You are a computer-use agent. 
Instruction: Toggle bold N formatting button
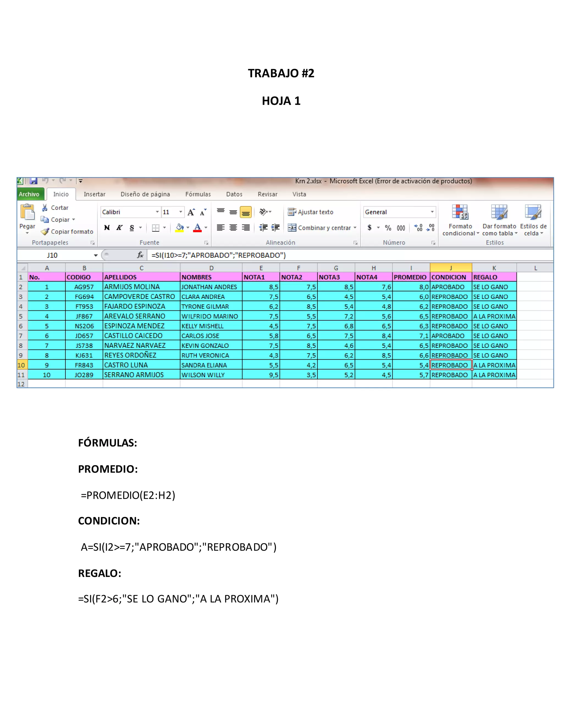point(107,228)
